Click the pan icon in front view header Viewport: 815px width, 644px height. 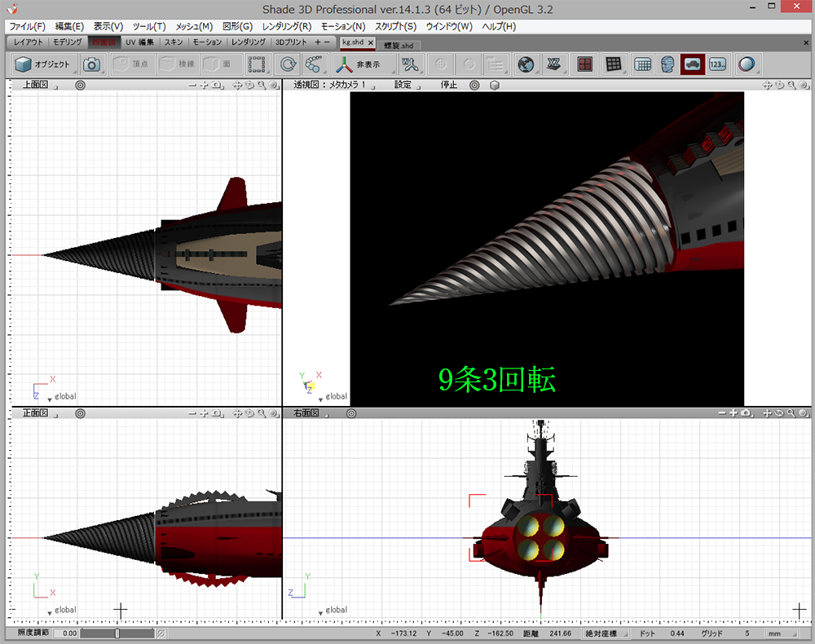point(237,413)
